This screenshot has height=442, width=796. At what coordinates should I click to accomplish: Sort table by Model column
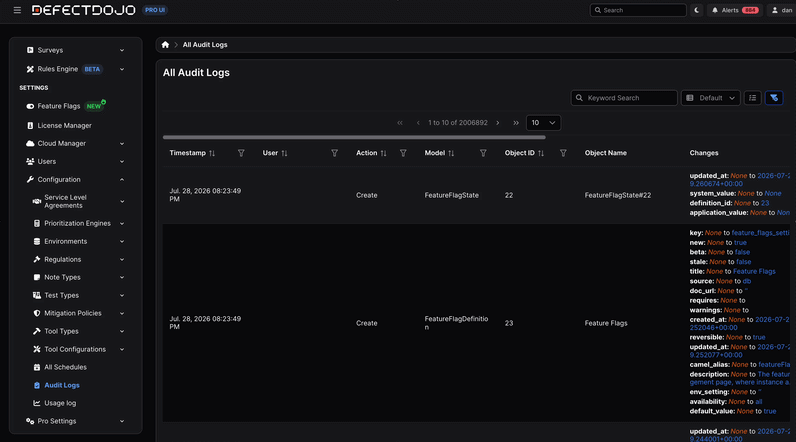[451, 153]
